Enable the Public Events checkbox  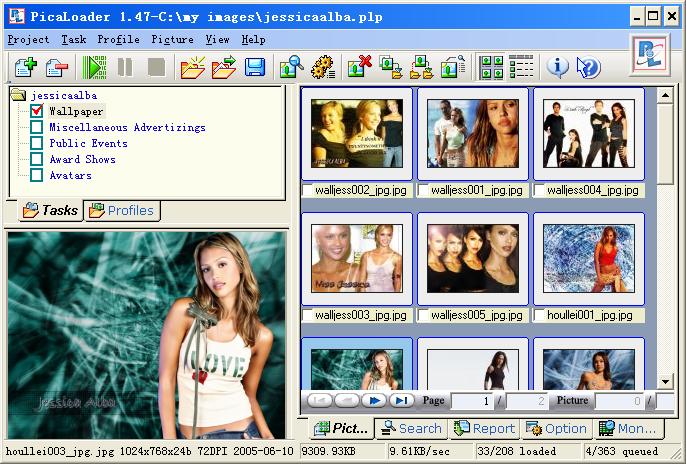(37, 144)
